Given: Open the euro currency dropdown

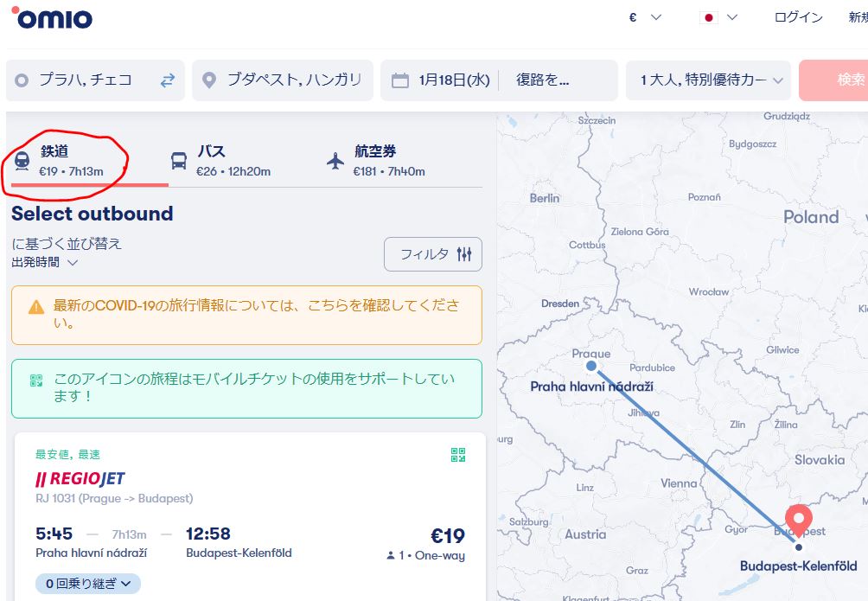Looking at the screenshot, I should click(645, 17).
